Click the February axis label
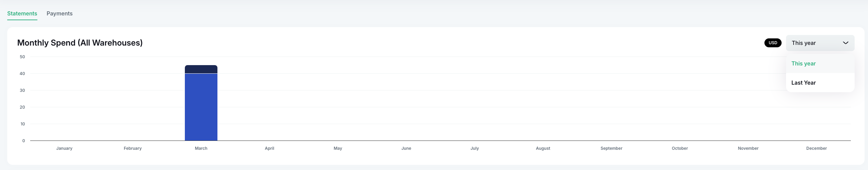 tap(132, 148)
